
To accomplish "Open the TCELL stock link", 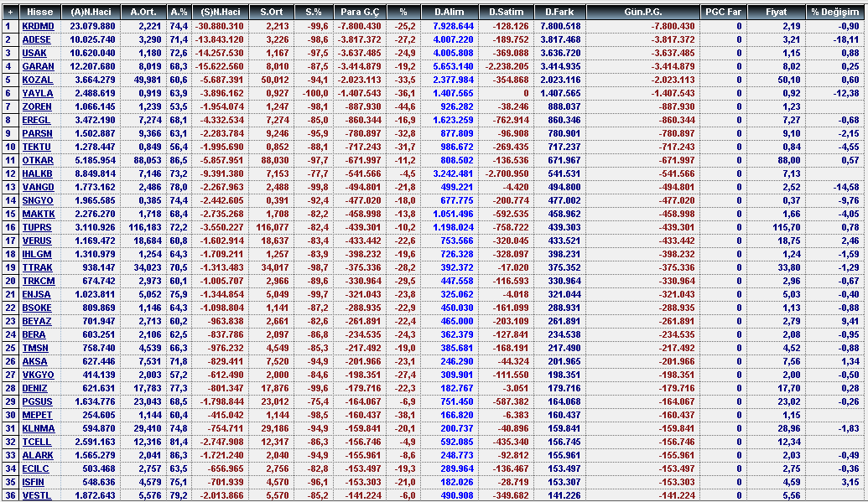I will point(37,442).
